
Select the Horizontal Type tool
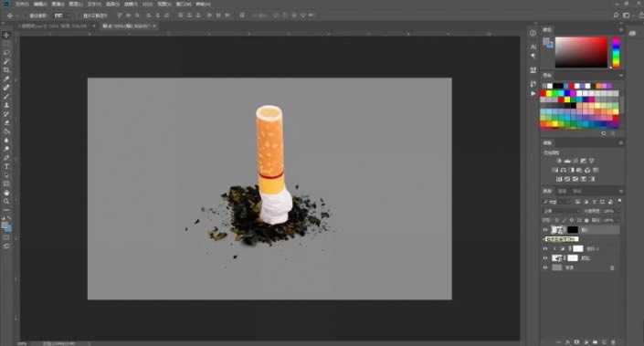point(6,166)
